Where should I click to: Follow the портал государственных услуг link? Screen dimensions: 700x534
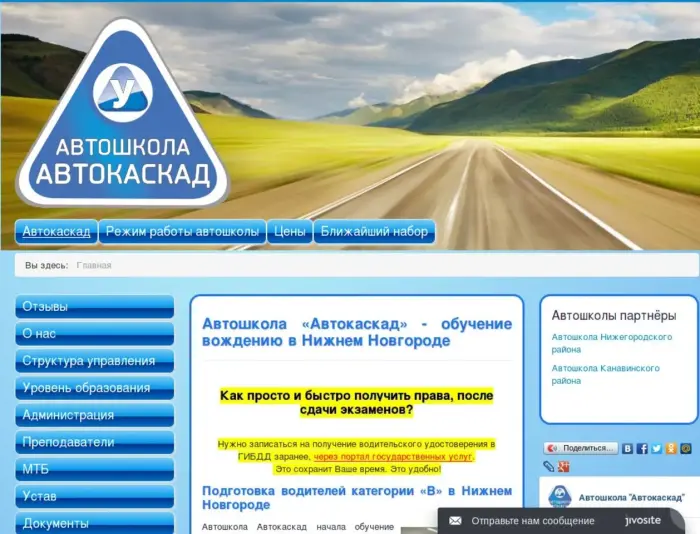(x=393, y=456)
